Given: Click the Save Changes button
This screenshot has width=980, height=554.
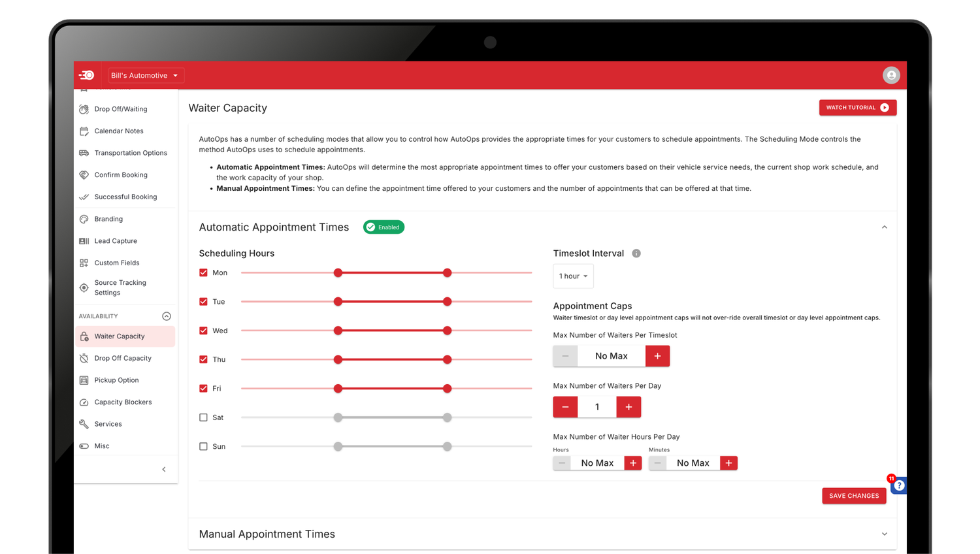Looking at the screenshot, I should (x=854, y=496).
